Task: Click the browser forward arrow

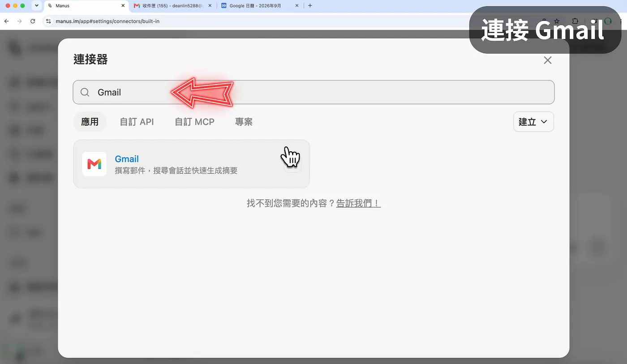Action: [x=19, y=21]
